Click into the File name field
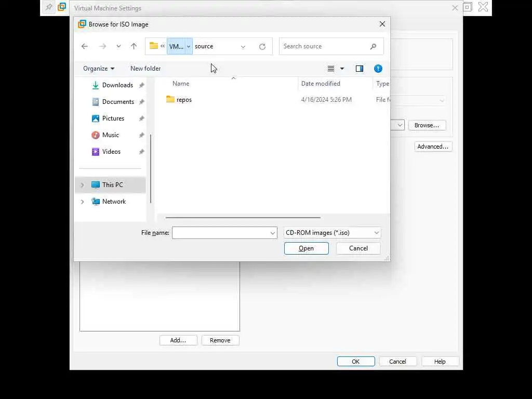 point(220,233)
